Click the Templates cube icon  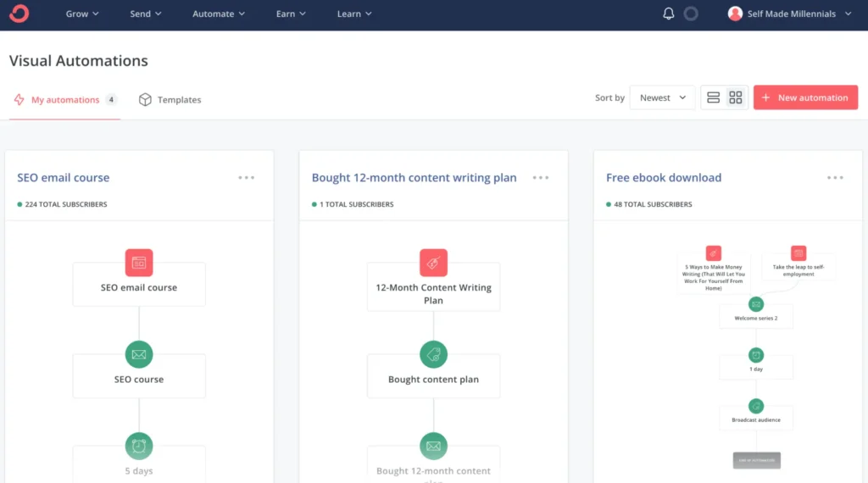point(145,100)
